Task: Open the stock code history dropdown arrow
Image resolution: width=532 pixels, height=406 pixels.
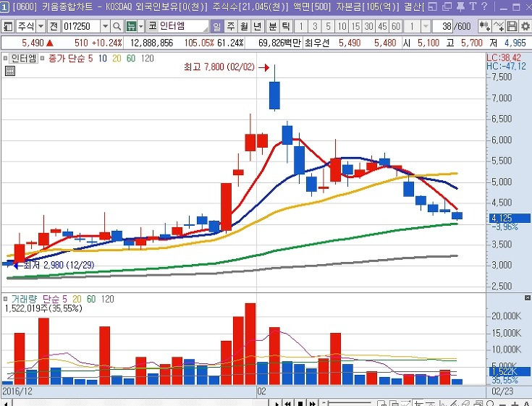Action: click(105, 26)
